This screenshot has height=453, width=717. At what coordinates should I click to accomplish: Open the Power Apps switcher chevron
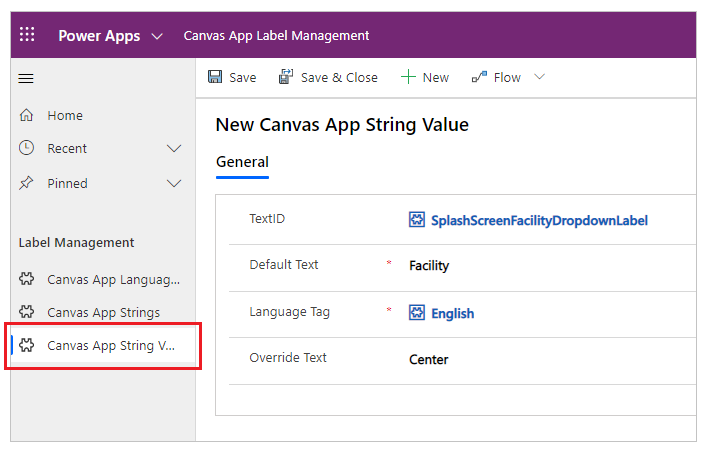(x=157, y=35)
